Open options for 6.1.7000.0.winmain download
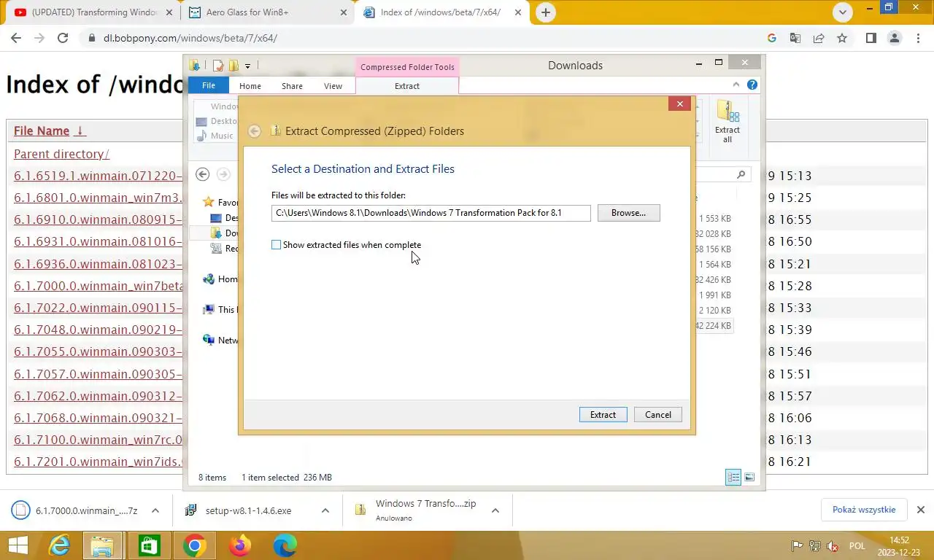 pyautogui.click(x=155, y=510)
